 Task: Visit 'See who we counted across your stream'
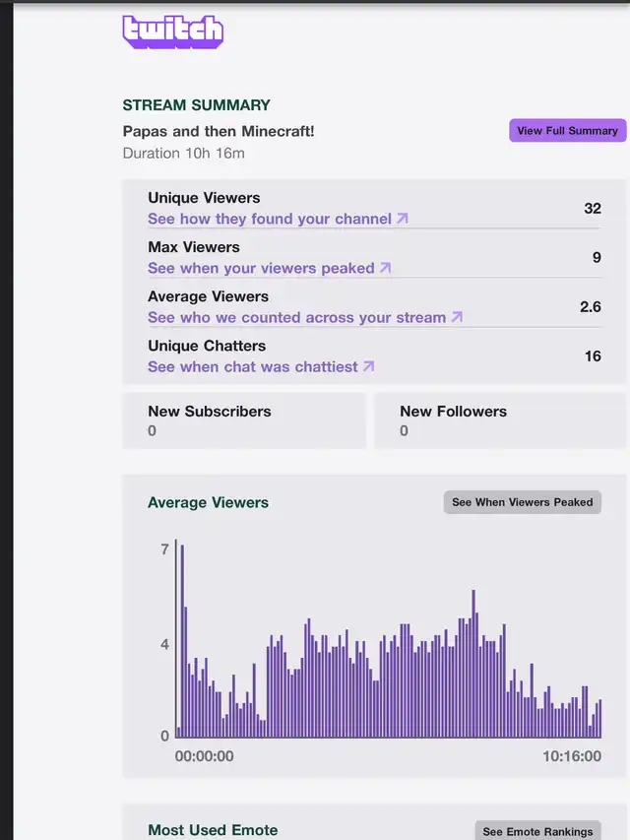coord(296,317)
